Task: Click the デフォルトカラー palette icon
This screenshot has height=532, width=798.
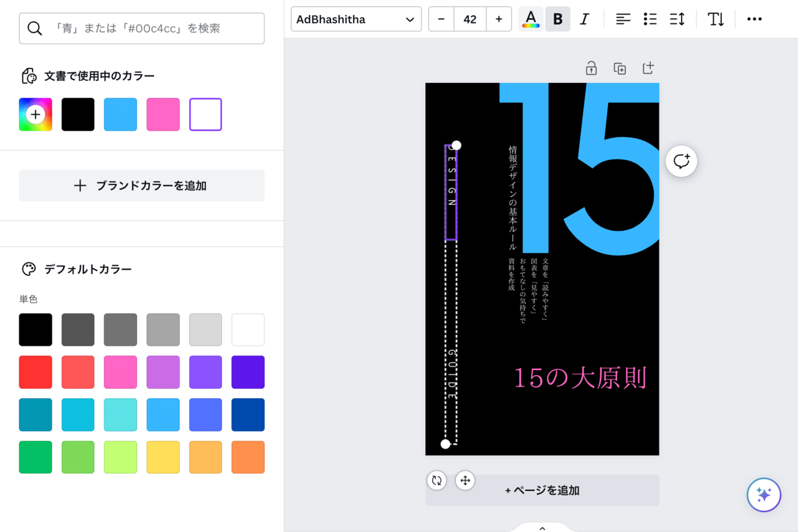Action: pos(29,269)
